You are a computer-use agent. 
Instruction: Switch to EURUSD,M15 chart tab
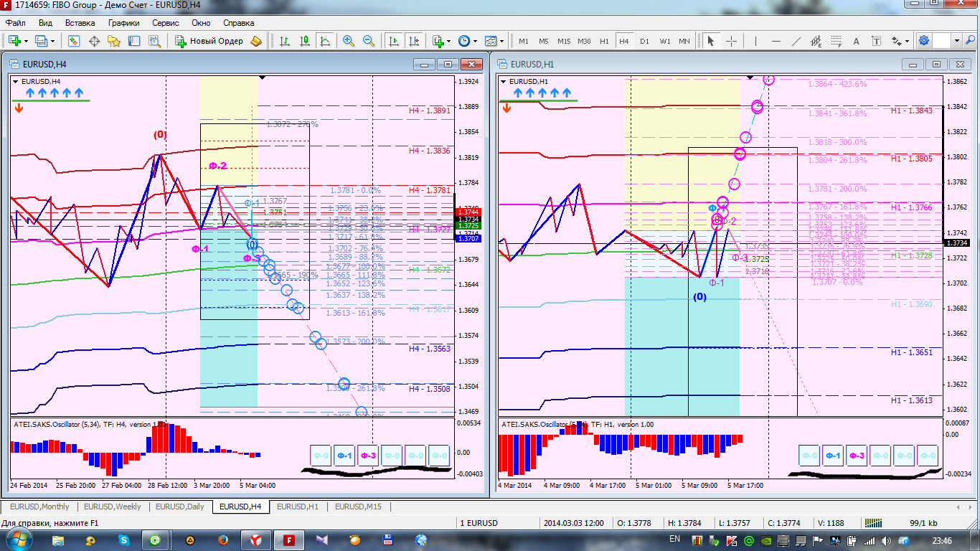[x=358, y=507]
